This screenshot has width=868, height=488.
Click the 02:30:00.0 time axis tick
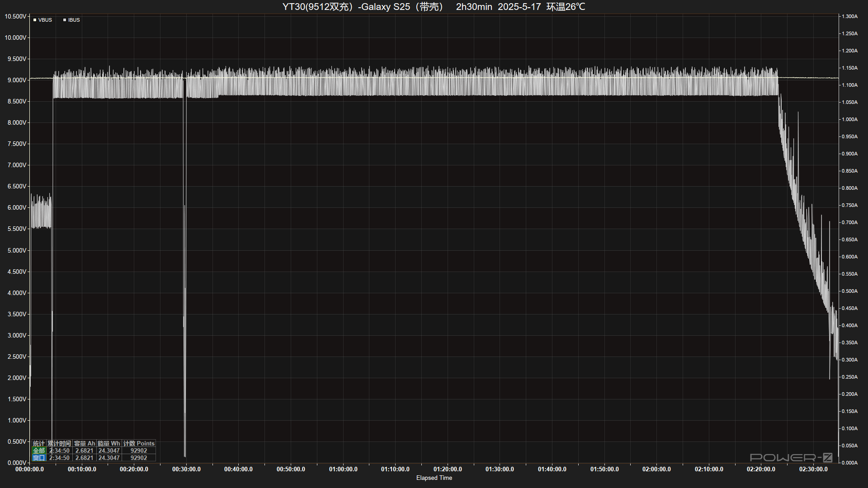pos(813,469)
